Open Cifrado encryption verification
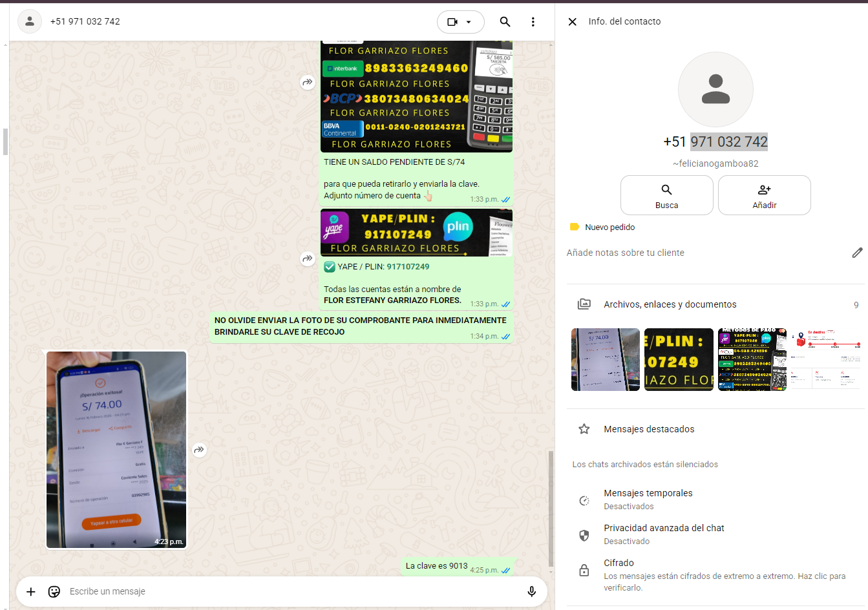Image resolution: width=868 pixels, height=610 pixels. point(711,574)
